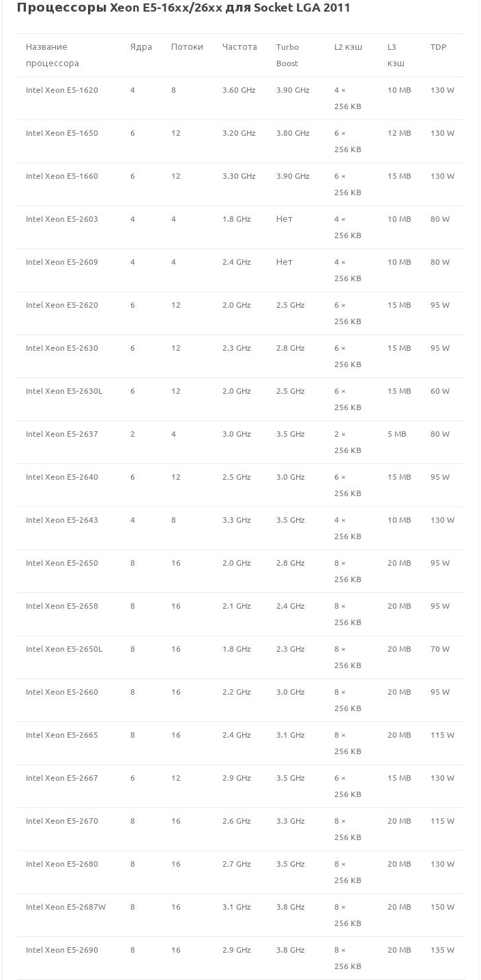Viewport: 481px width, 980px height.
Task: Click the Intel Xeon E5-2630L processor name
Action: (64, 391)
